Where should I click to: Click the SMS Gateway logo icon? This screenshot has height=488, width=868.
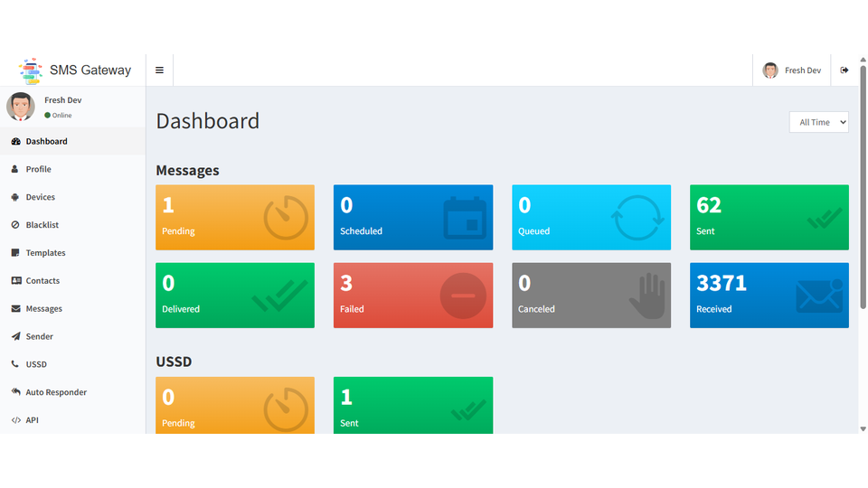click(x=31, y=70)
